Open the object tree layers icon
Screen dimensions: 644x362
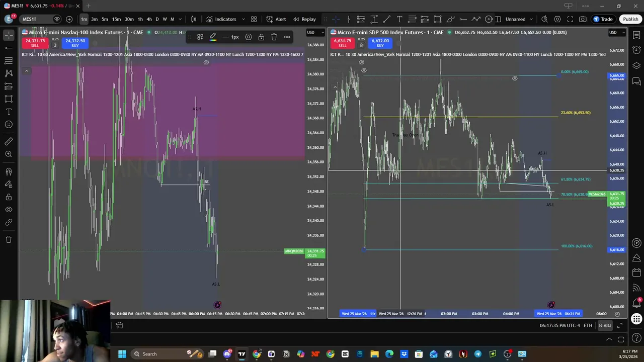pyautogui.click(x=636, y=66)
